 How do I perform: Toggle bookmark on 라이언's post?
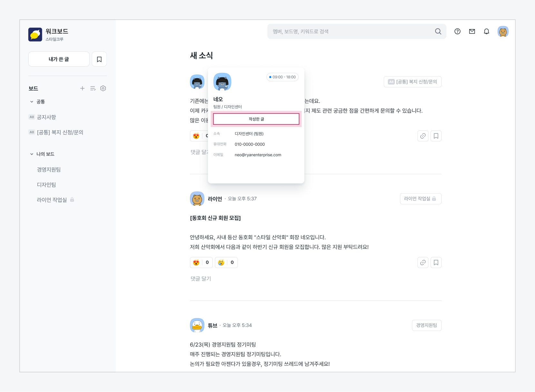(436, 263)
